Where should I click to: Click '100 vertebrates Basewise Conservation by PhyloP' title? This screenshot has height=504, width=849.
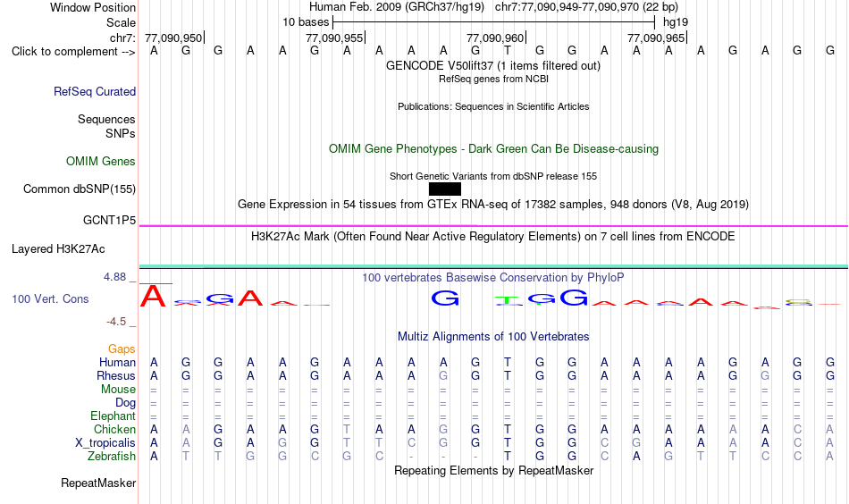(x=493, y=278)
